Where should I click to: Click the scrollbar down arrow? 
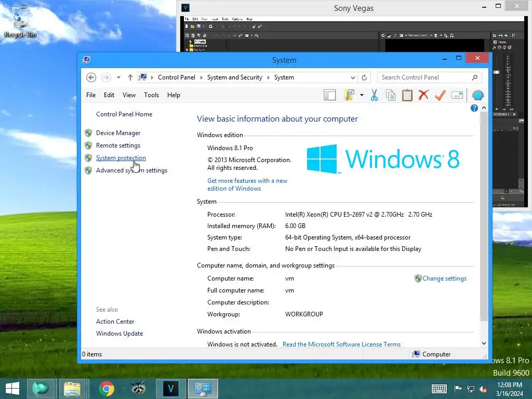[x=484, y=343]
